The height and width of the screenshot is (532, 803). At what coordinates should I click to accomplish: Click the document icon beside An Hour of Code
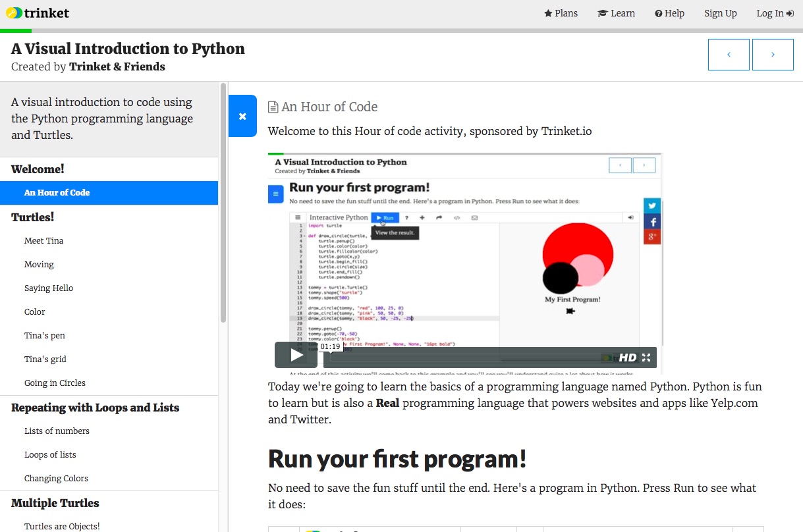point(273,107)
